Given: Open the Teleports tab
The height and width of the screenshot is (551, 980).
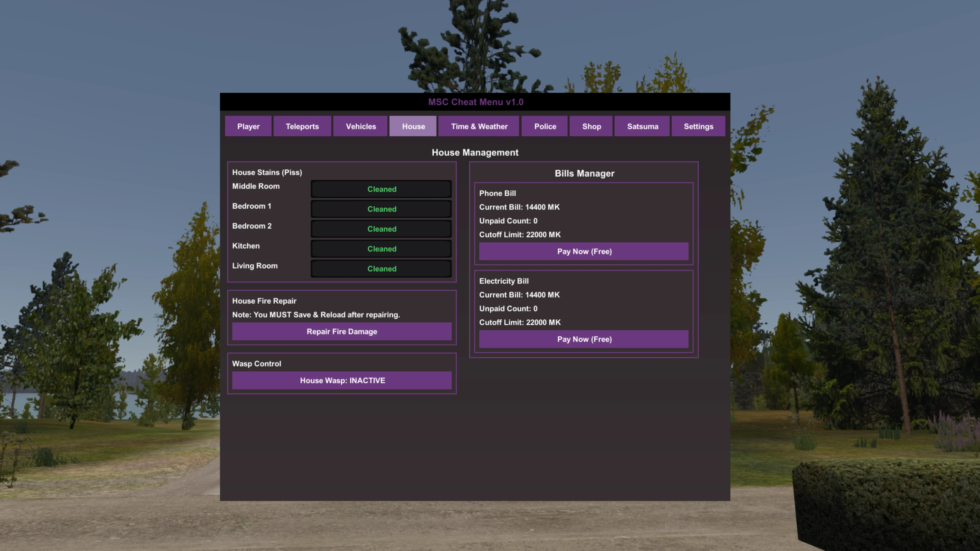Looking at the screenshot, I should [x=302, y=126].
